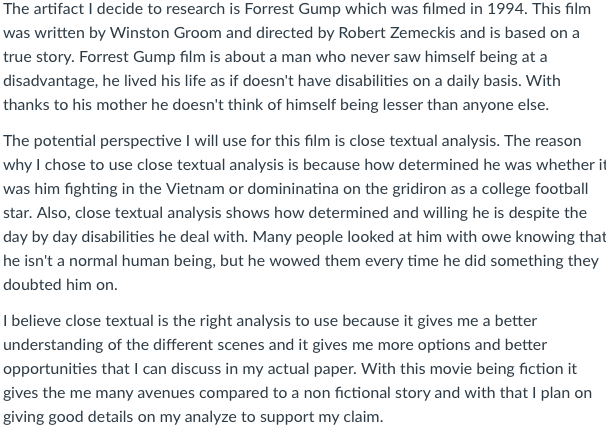606x427 pixels.
Task: Click 'doubted him on.' ending paragraph two
Action: pos(60,285)
